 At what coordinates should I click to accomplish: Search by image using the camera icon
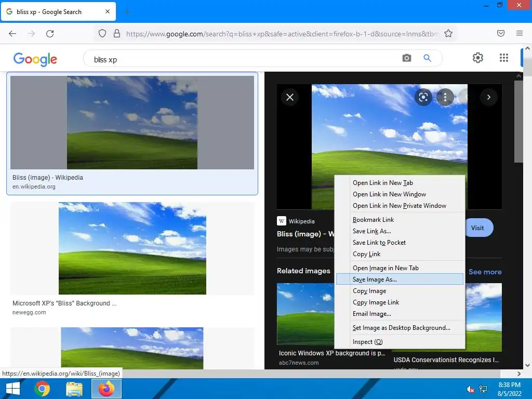(x=406, y=58)
